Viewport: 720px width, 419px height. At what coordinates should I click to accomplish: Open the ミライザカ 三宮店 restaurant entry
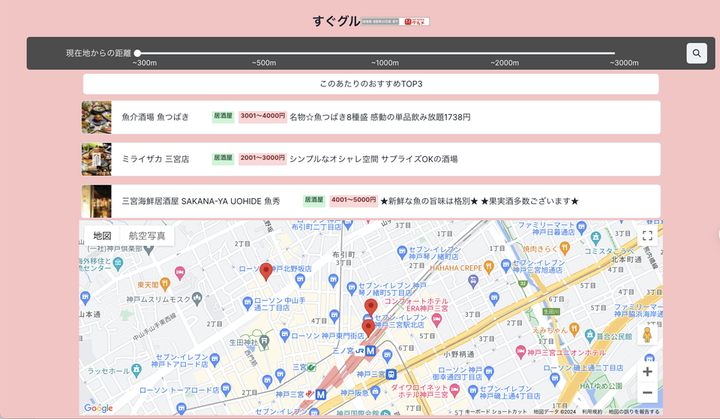point(371,159)
